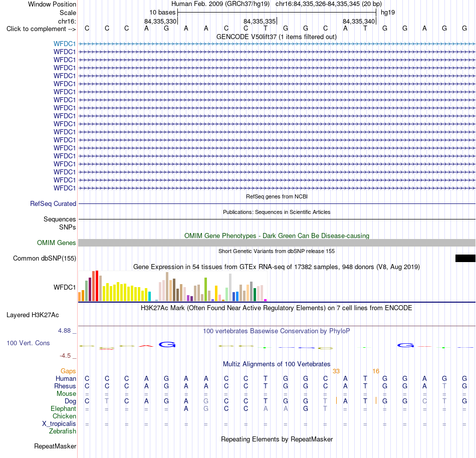
Task: Click the tall light-gray bar in GTEx chart
Action: click(x=230, y=288)
